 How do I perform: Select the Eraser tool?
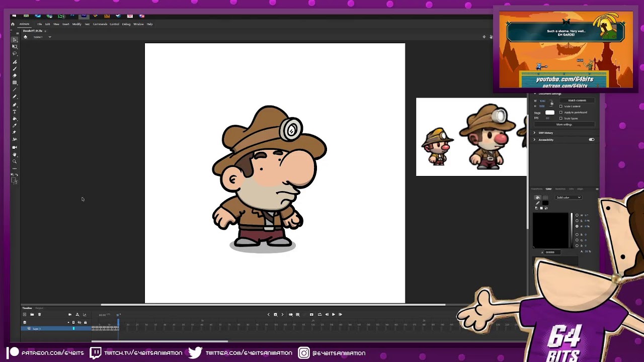(15, 75)
